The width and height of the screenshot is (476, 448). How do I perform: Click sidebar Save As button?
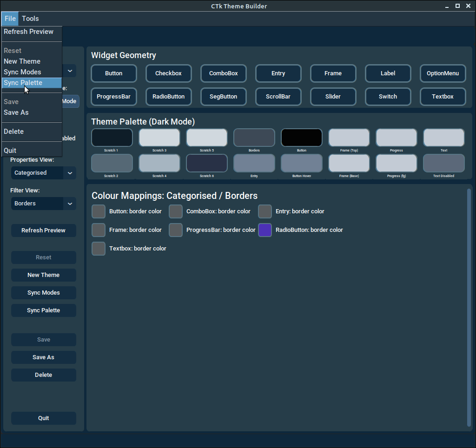[x=43, y=357]
